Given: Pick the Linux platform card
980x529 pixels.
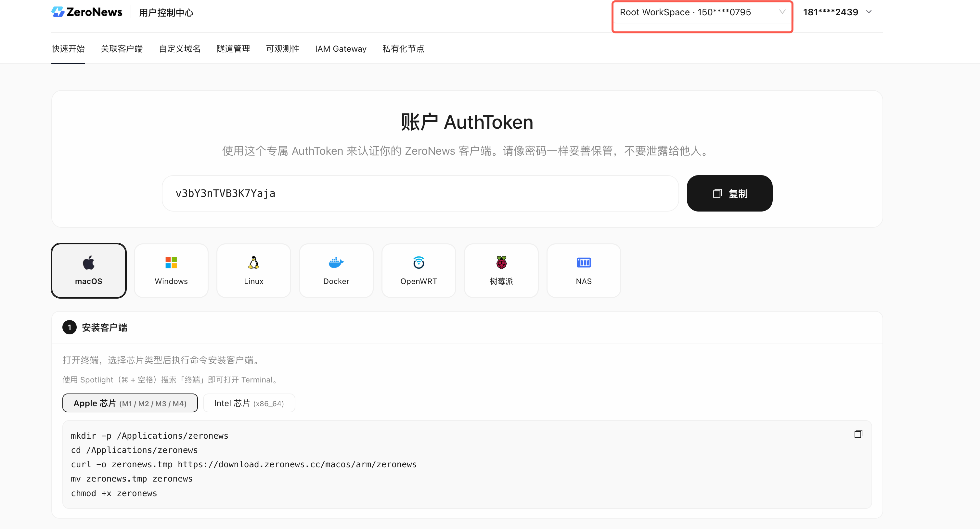Looking at the screenshot, I should pos(254,271).
